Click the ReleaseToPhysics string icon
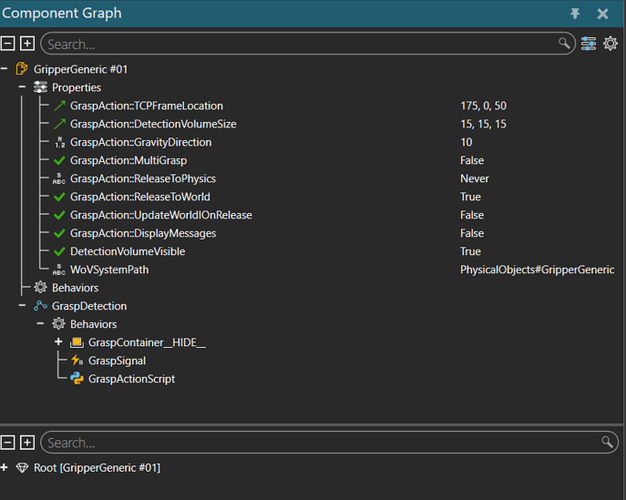The image size is (626, 500). 59,179
